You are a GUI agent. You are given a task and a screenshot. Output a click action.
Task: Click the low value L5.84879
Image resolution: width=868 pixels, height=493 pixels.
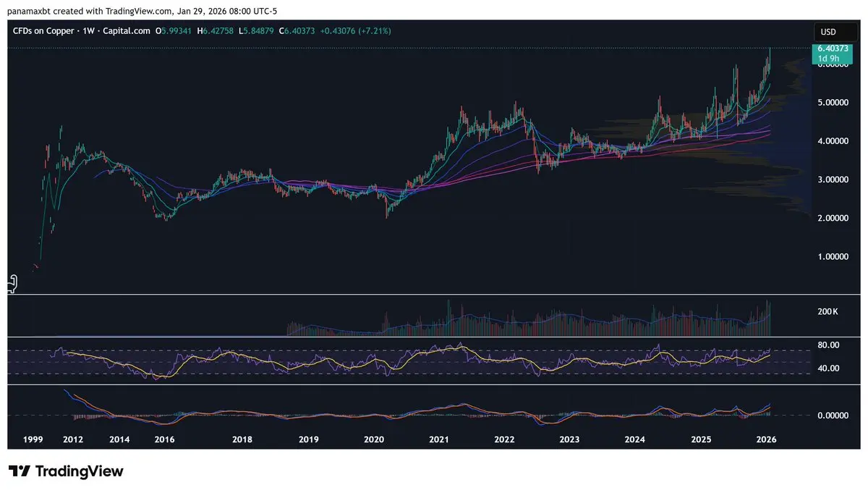pyautogui.click(x=257, y=31)
